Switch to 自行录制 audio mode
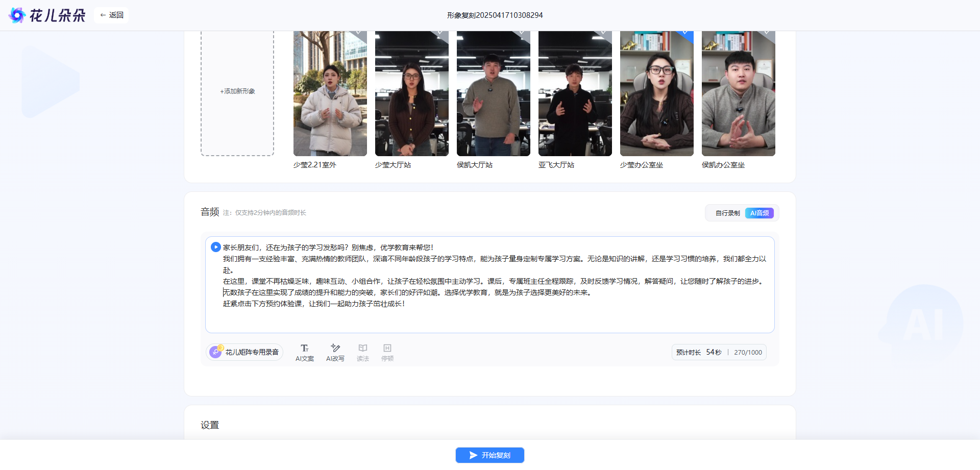 pyautogui.click(x=727, y=213)
